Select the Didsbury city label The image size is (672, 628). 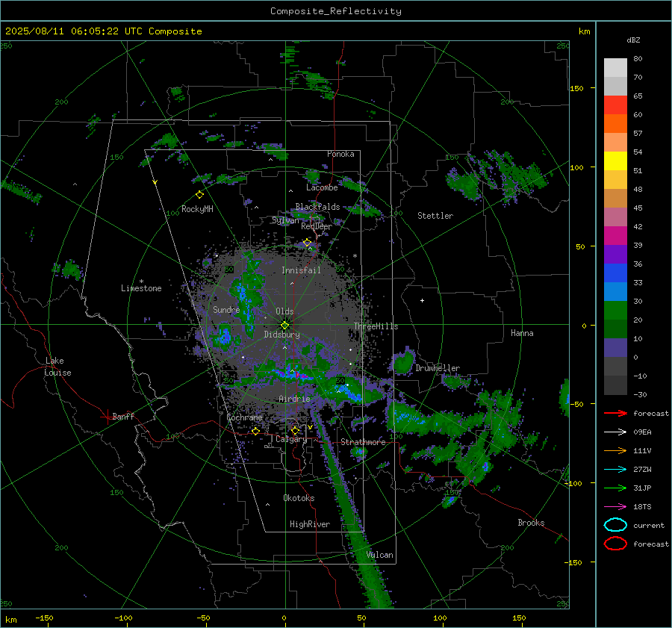281,335
